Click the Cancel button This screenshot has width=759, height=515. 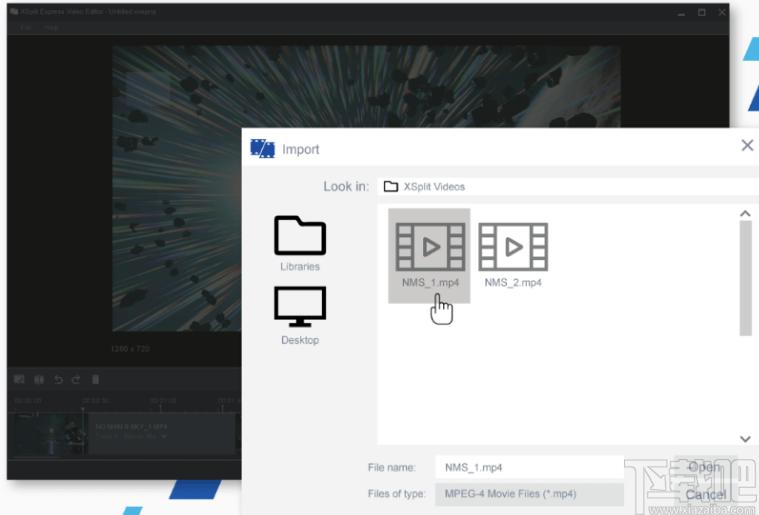(x=706, y=495)
